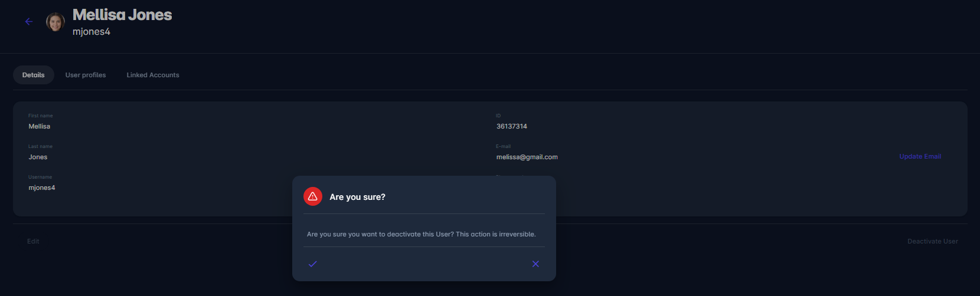Image resolution: width=980 pixels, height=296 pixels.
Task: Click Mellisa Jones's profile avatar
Action: click(55, 22)
